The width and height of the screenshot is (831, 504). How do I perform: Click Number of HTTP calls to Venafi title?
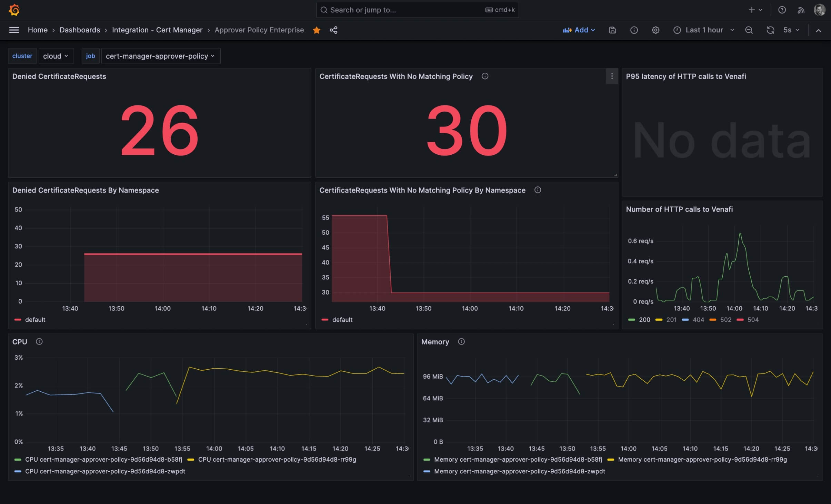pyautogui.click(x=679, y=209)
